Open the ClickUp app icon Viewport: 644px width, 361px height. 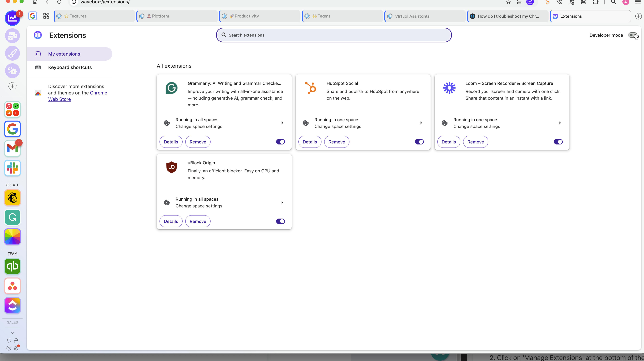coord(12,305)
